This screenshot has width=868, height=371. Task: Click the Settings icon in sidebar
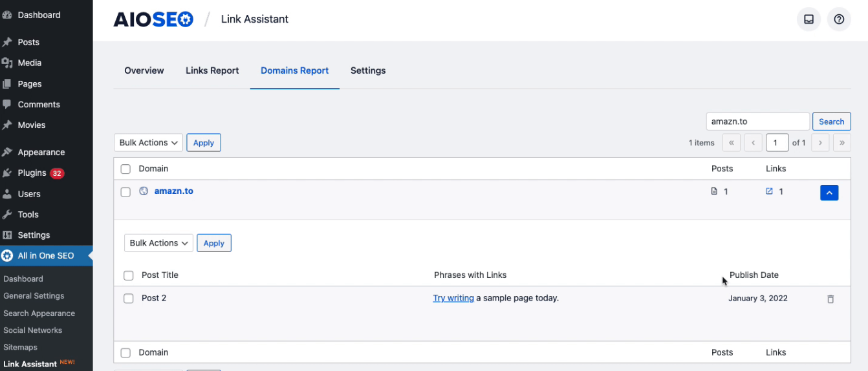(7, 235)
